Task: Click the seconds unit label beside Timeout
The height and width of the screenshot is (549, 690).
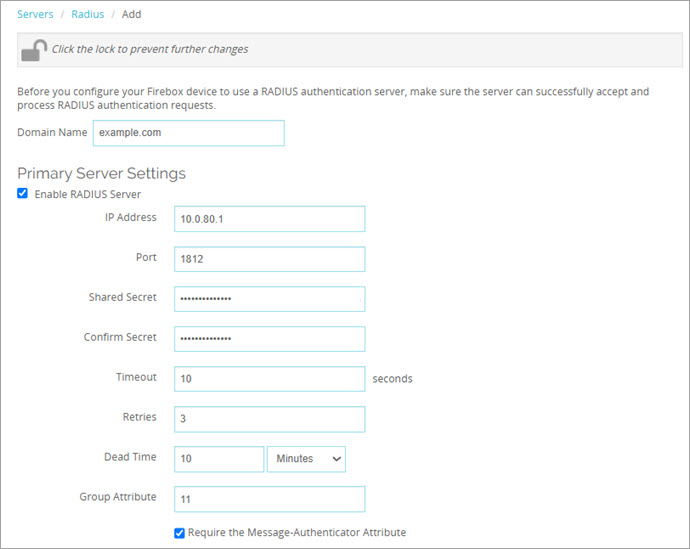Action: coord(392,379)
